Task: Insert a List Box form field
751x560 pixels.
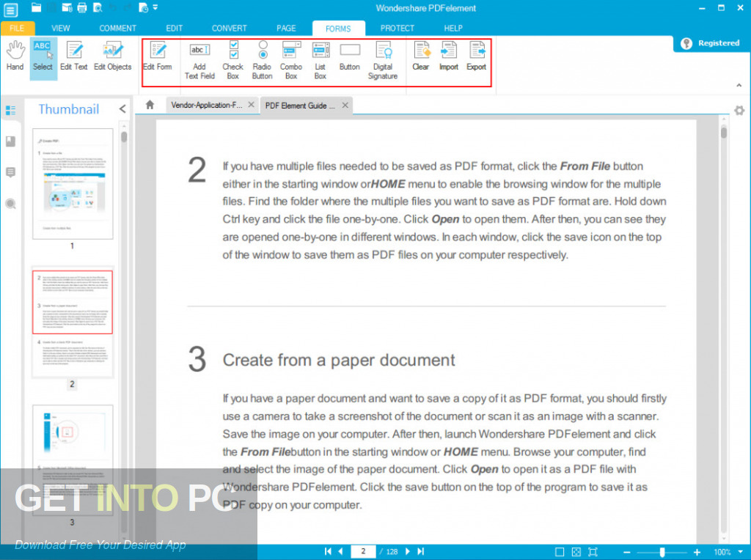Action: click(320, 60)
